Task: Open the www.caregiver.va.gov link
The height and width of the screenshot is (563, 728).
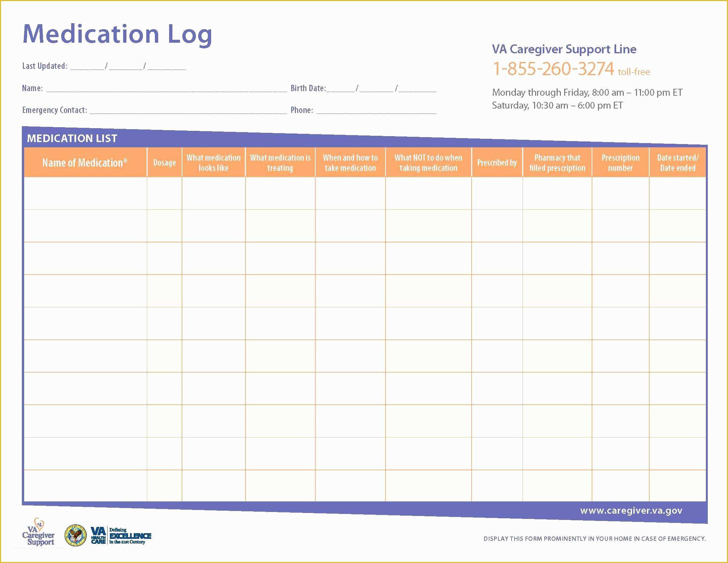Action: 631,510
